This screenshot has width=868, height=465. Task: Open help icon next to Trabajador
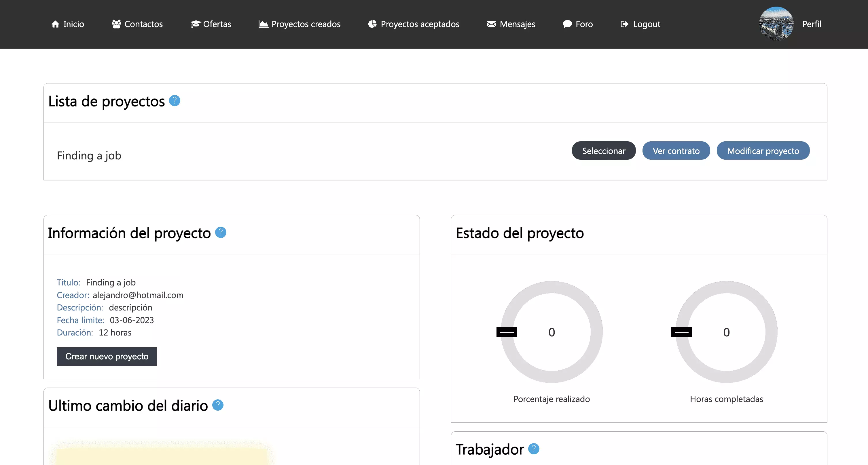point(534,449)
